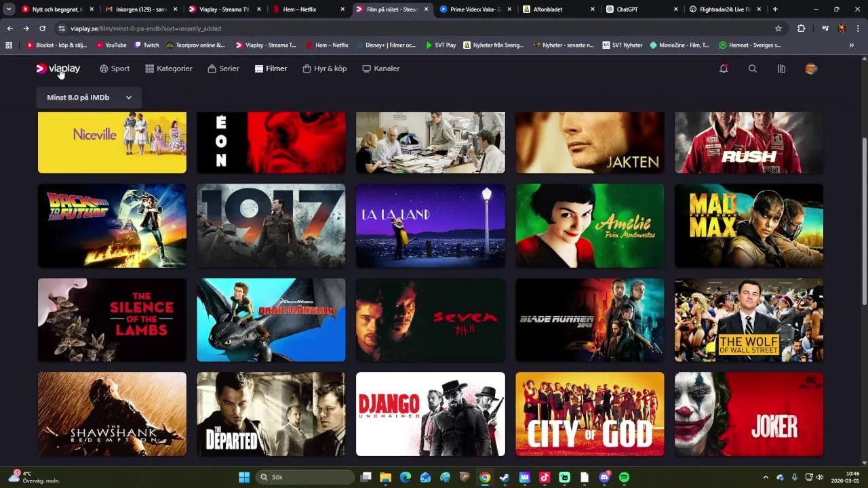Open the watchlist library icon
Image resolution: width=868 pixels, height=488 pixels.
tap(781, 68)
